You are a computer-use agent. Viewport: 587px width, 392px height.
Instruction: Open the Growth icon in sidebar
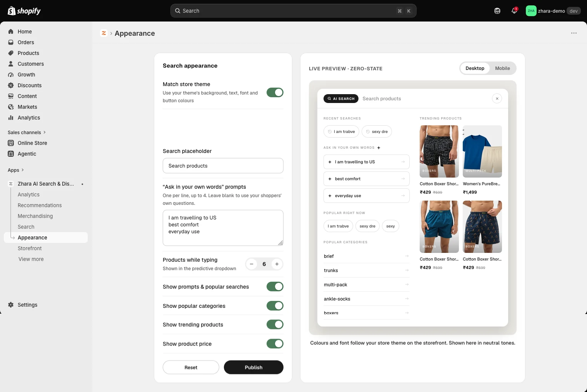pyautogui.click(x=11, y=75)
